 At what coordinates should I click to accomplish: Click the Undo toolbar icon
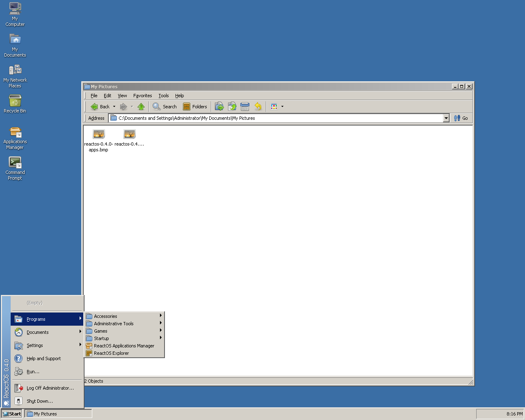(258, 107)
